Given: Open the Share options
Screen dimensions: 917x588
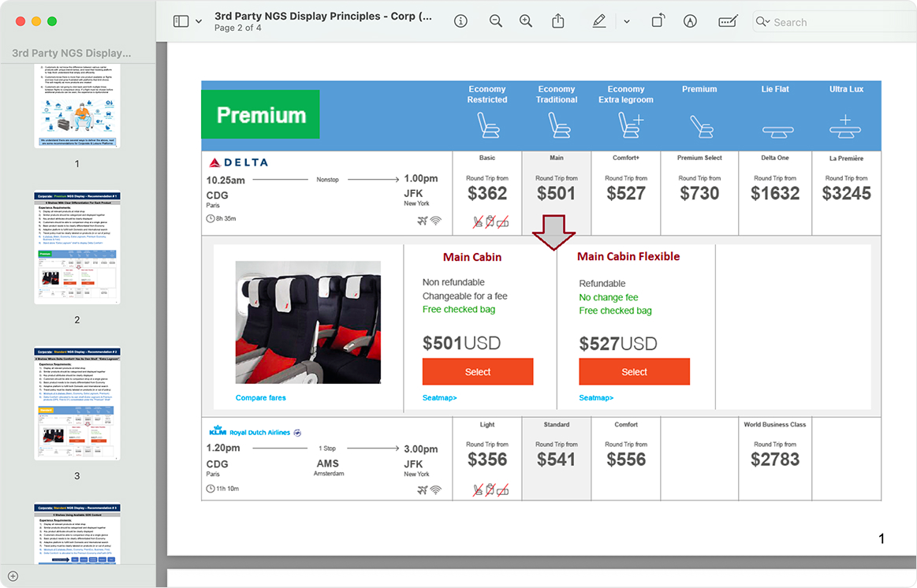Looking at the screenshot, I should click(x=557, y=21).
